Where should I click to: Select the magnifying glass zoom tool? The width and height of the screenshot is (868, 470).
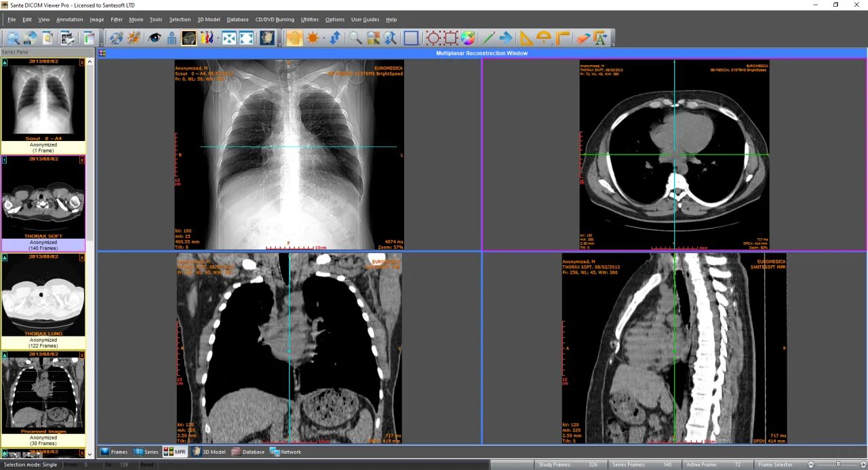[x=355, y=38]
